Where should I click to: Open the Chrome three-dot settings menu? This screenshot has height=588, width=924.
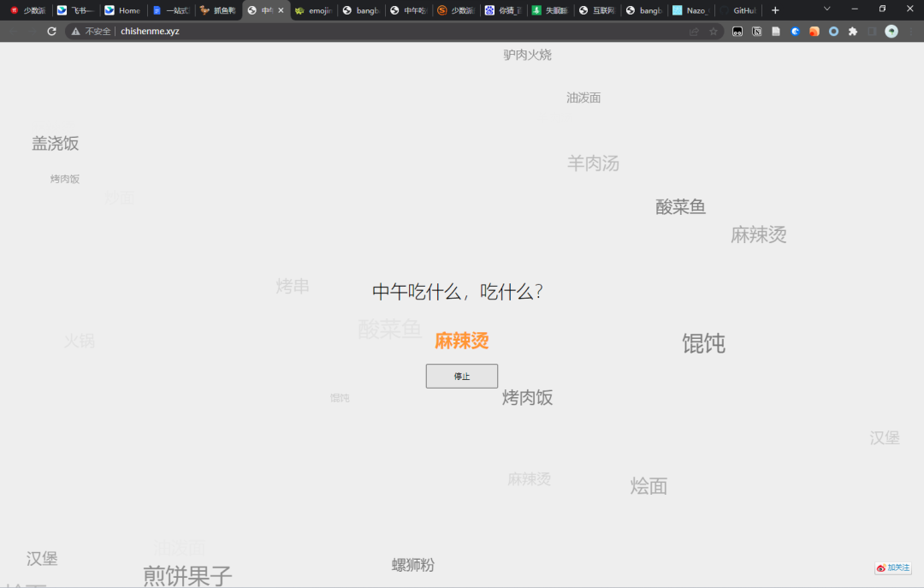tap(911, 31)
